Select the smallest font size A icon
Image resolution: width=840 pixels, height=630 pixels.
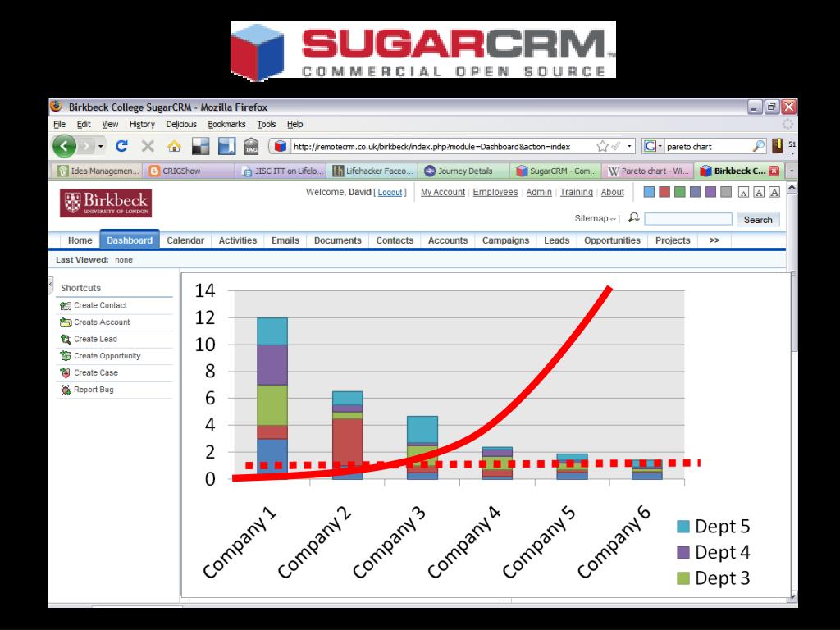743,192
